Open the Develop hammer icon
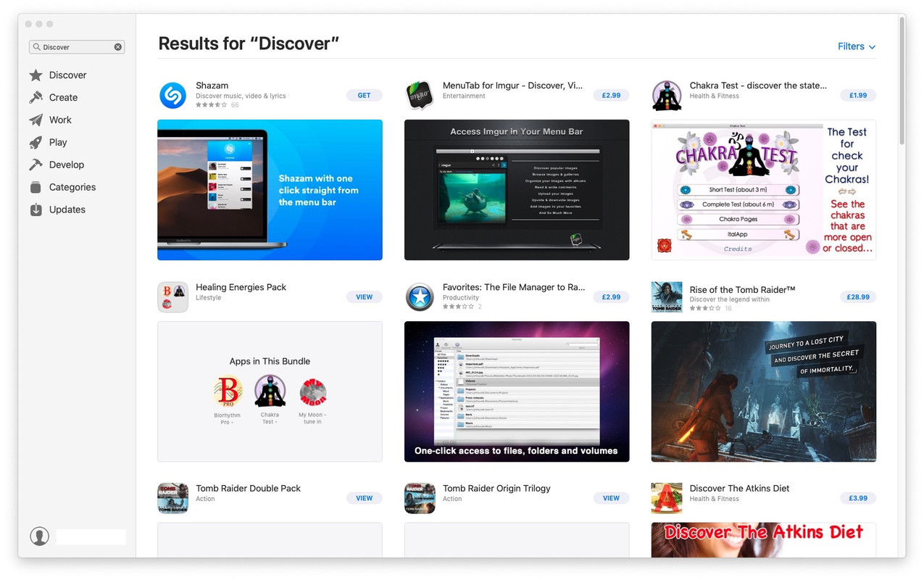 pyautogui.click(x=36, y=165)
